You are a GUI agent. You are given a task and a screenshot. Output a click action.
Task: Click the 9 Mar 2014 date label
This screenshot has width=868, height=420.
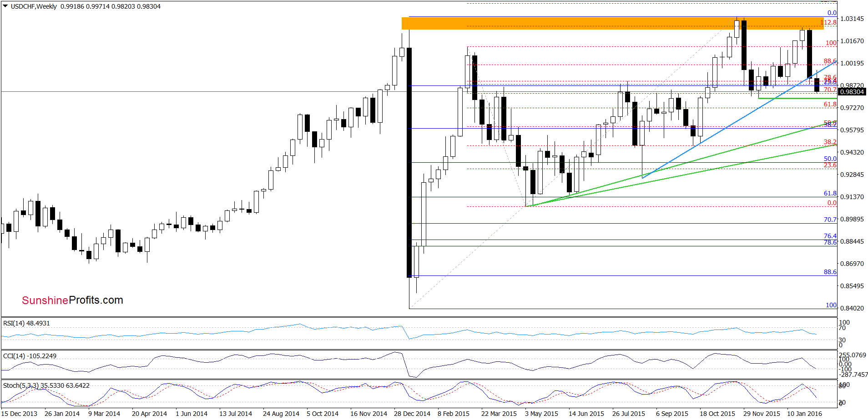tap(104, 414)
